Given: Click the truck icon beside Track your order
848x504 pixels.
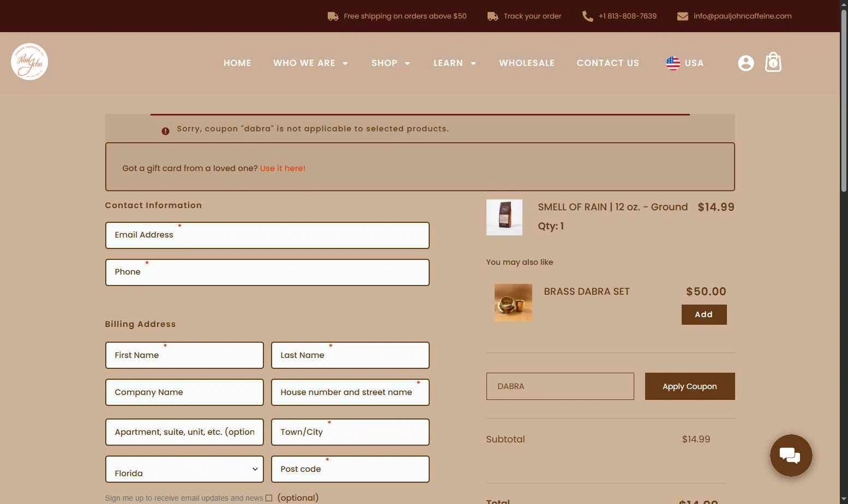Looking at the screenshot, I should [492, 16].
